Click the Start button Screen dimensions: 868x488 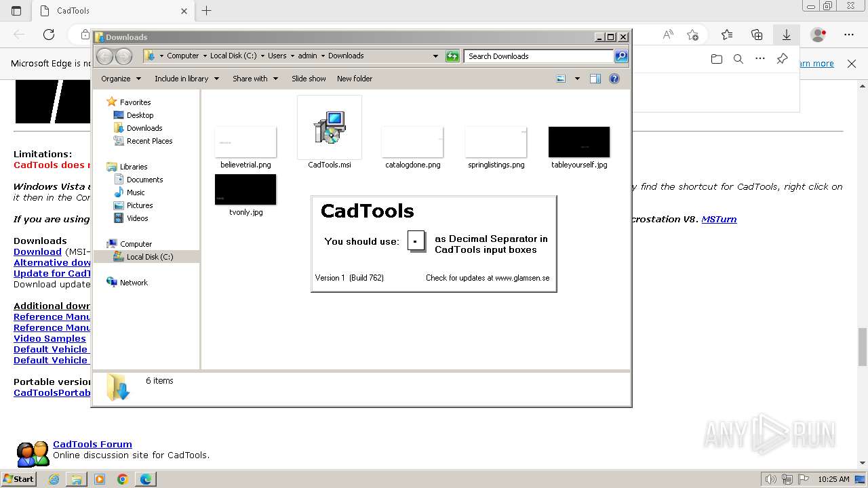(18, 479)
